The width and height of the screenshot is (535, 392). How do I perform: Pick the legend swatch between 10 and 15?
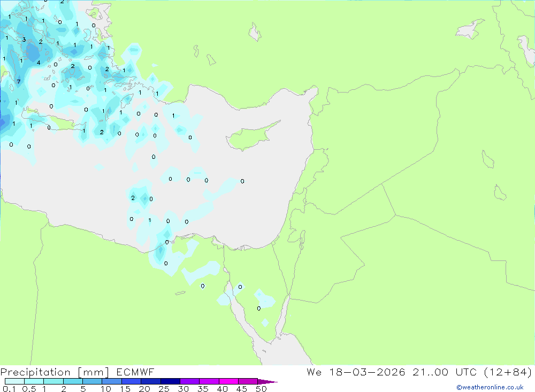(112, 382)
